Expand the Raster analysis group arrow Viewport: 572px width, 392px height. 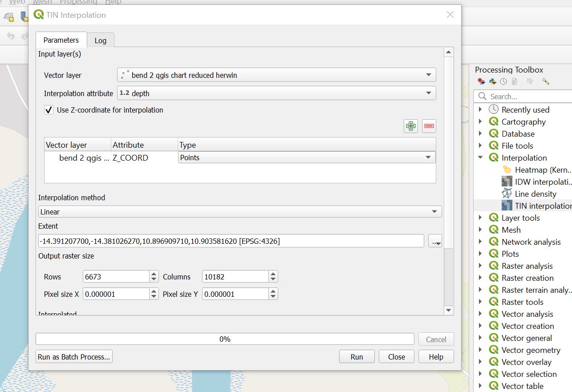pyautogui.click(x=480, y=266)
